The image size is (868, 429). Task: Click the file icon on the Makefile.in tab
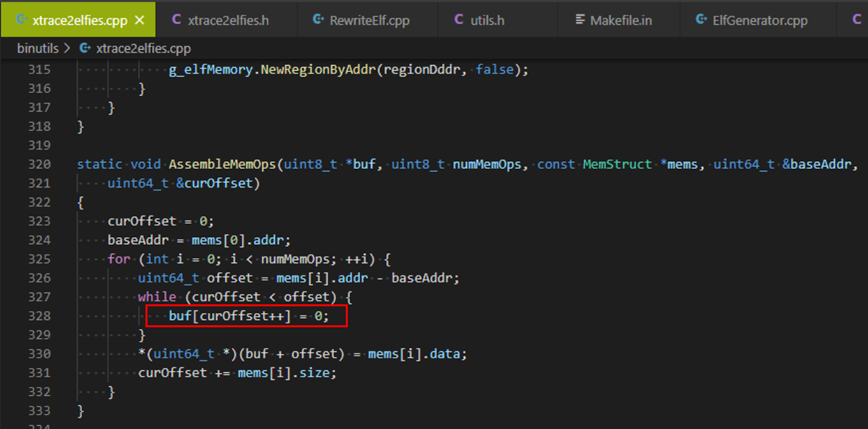(x=580, y=20)
